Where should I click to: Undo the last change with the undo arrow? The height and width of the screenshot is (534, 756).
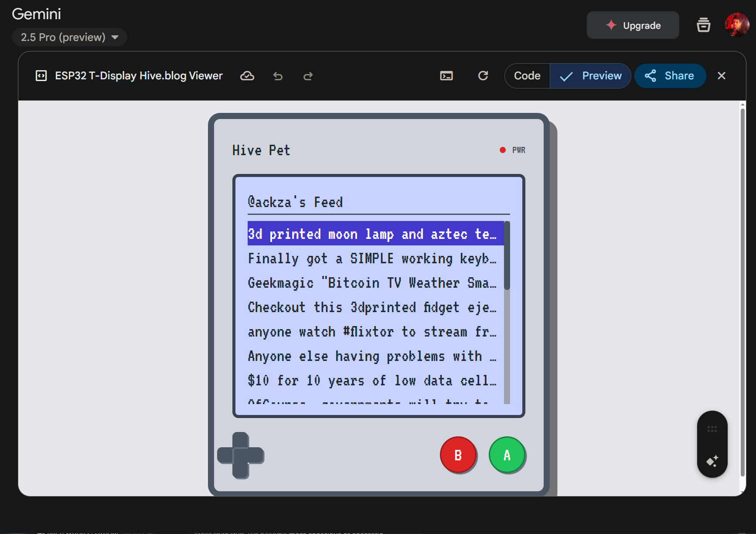tap(278, 76)
